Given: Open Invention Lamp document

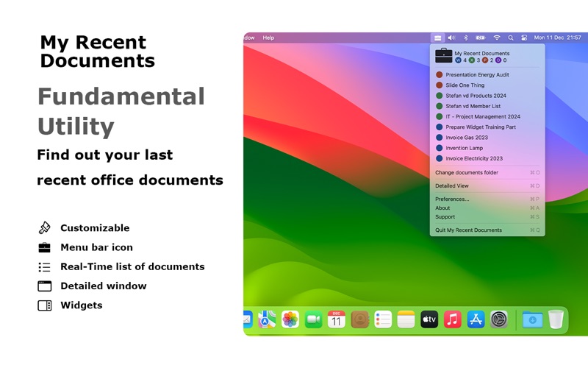Looking at the screenshot, I should pos(487,148).
